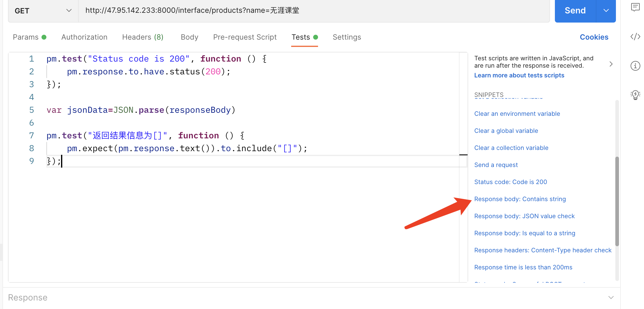Open the Pre-request Script tab
Screen dimensions: 644x309
245,37
